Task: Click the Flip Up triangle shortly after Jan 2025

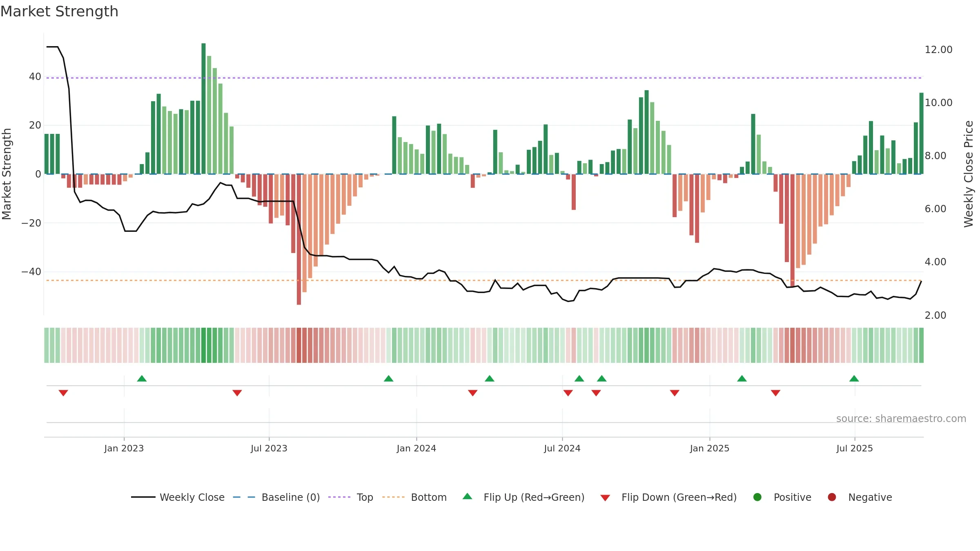Action: 742,378
